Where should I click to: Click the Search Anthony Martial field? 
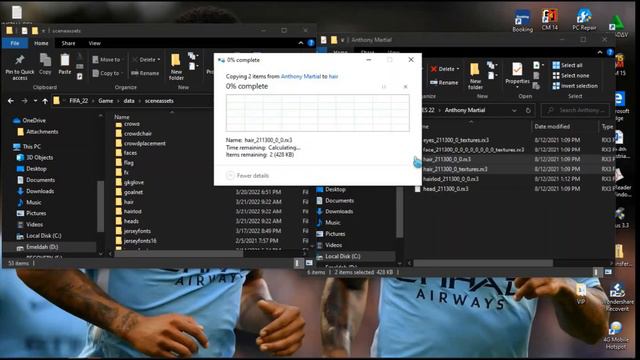[x=576, y=110]
